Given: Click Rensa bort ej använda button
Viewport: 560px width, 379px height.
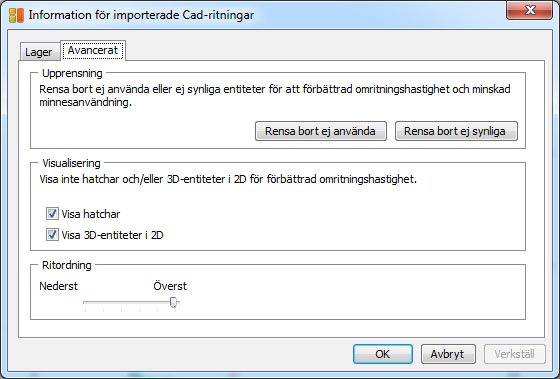Looking at the screenshot, I should click(321, 131).
